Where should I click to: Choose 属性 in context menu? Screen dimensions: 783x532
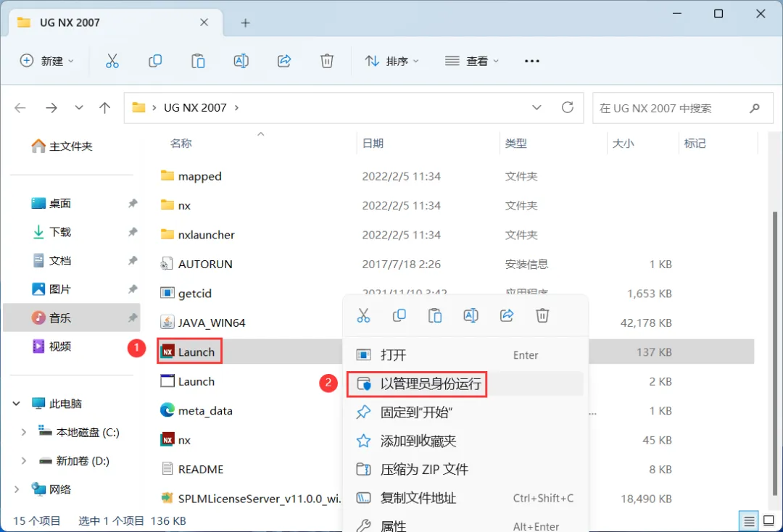465,525
